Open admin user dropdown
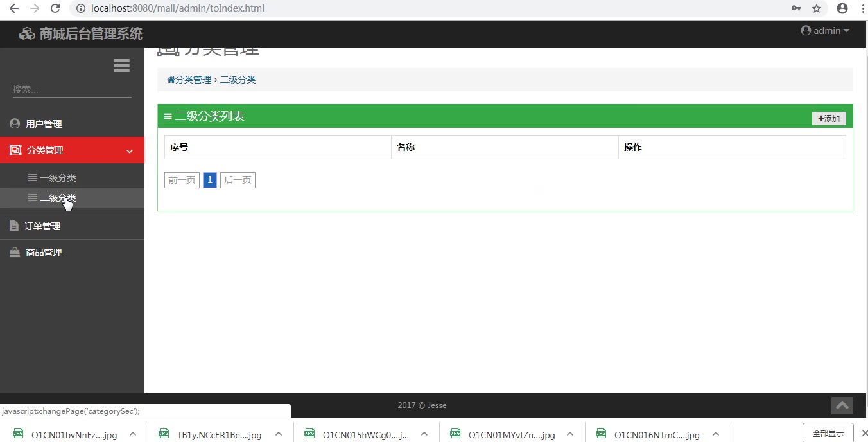868x442 pixels. 825,31
